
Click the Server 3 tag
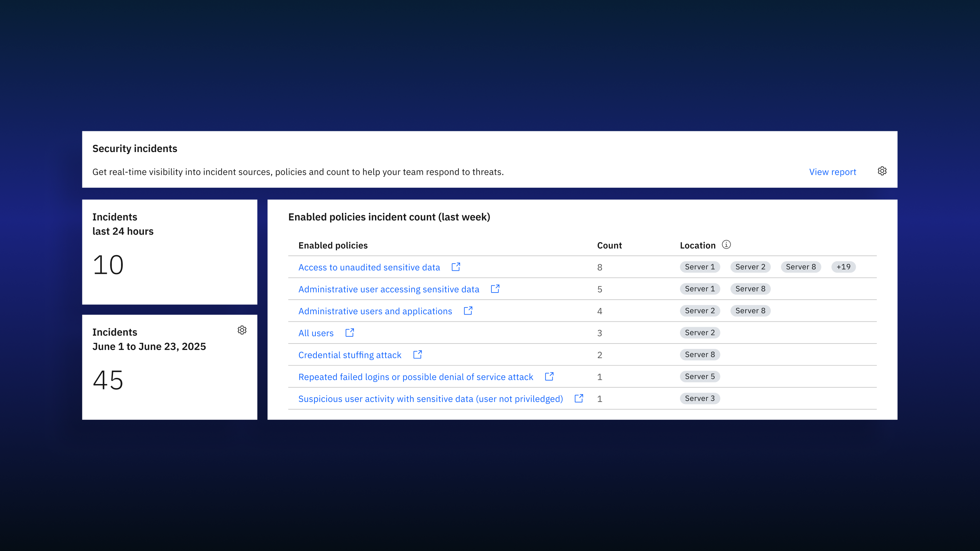click(700, 399)
